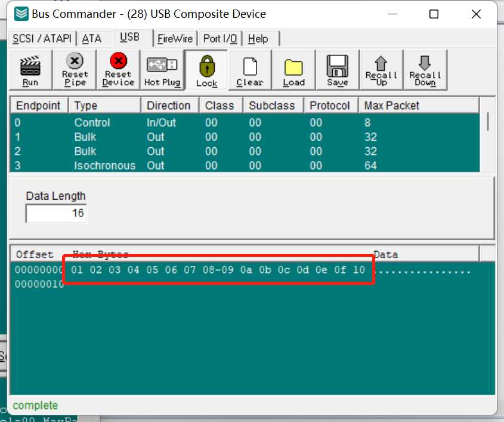The height and width of the screenshot is (422, 504).
Task: Click hex byte 0a in the editor
Action: coord(246,270)
